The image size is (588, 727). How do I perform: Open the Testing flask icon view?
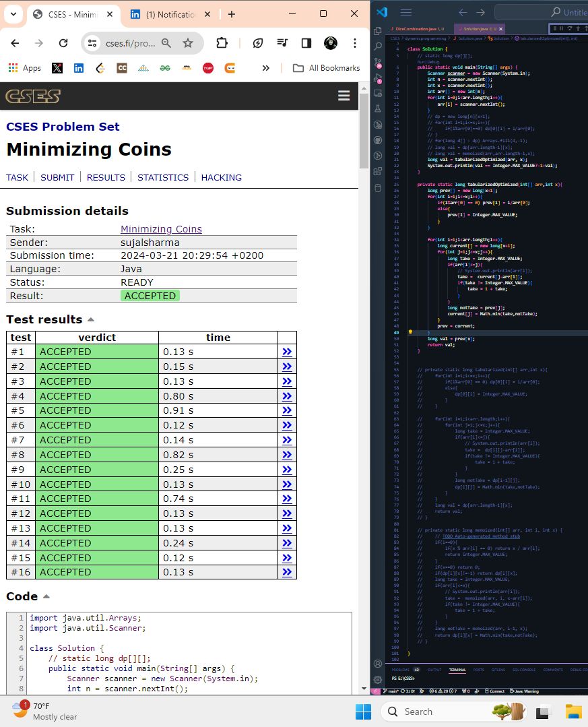pyautogui.click(x=378, y=108)
